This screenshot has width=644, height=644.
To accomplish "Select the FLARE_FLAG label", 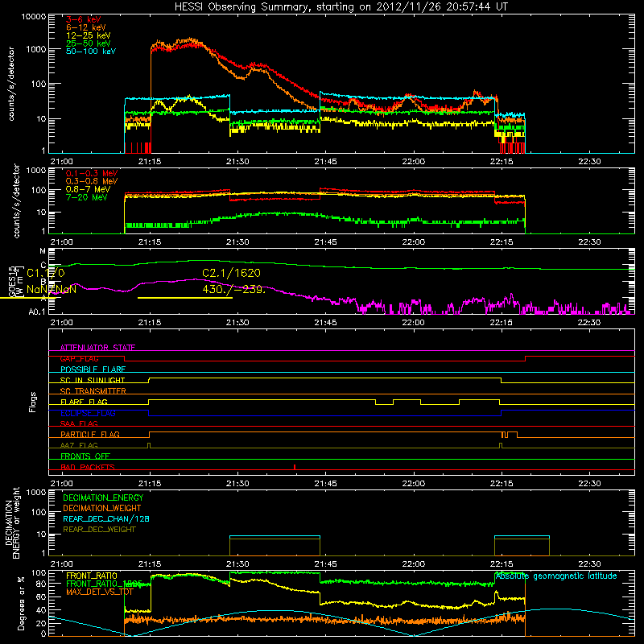I will coord(84,402).
